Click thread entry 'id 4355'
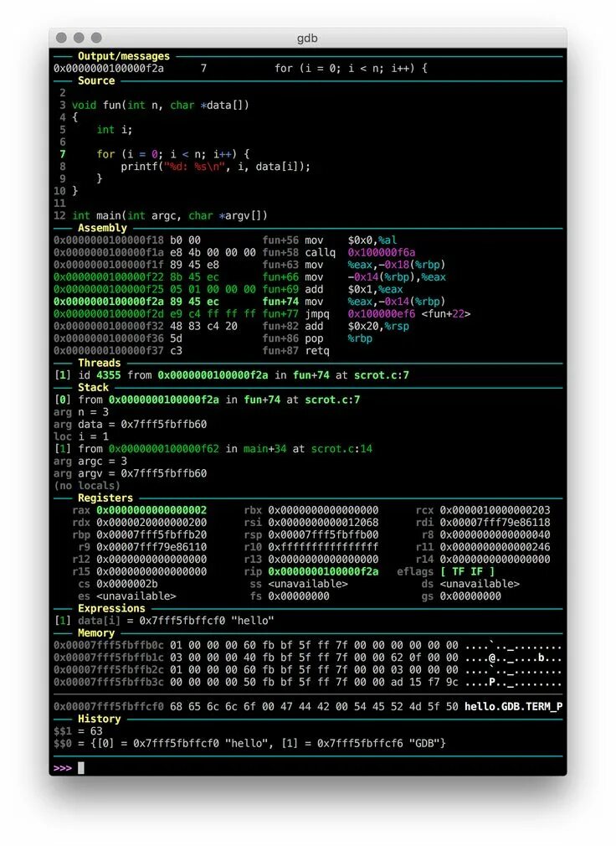 tap(231, 375)
